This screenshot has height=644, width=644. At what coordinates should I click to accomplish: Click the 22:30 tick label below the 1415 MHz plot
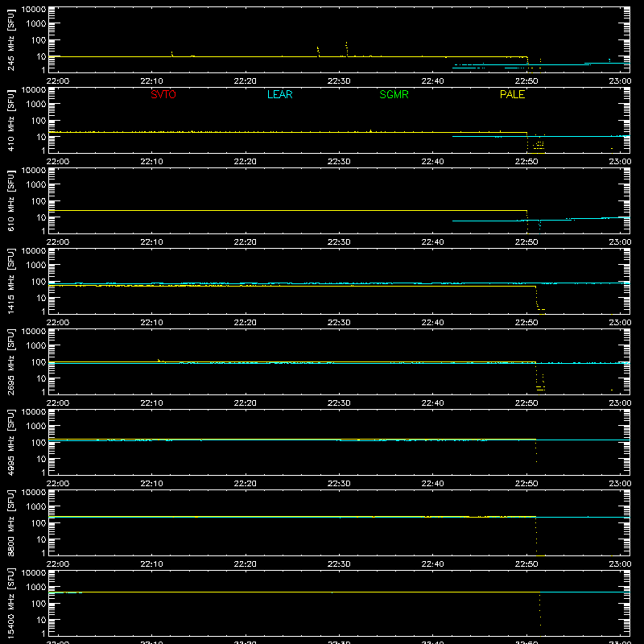[x=339, y=323]
